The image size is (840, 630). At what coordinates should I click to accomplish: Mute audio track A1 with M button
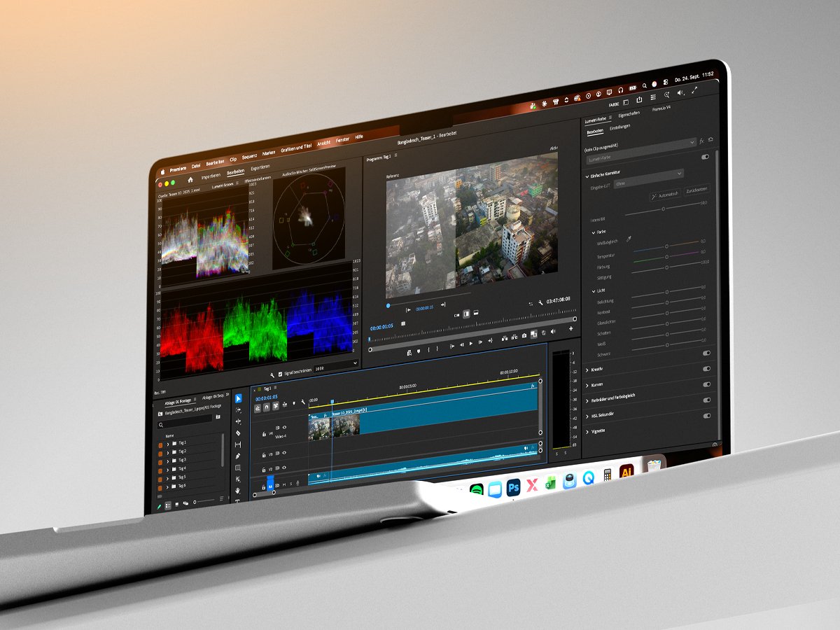coord(284,485)
